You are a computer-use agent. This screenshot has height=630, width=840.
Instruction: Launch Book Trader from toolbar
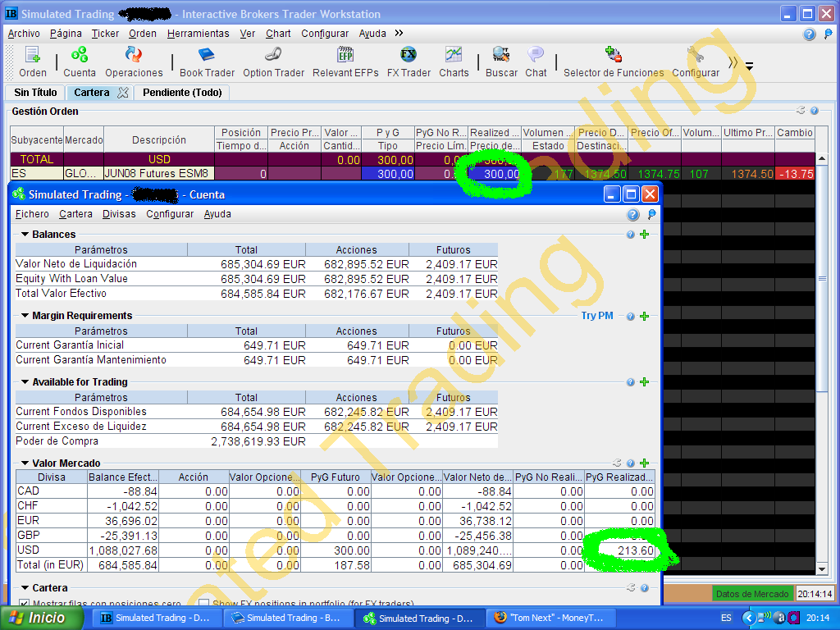[x=207, y=62]
